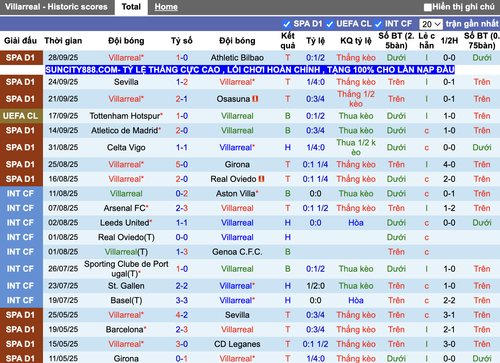The height and width of the screenshot is (363, 500).
Task: Click the Girona team in the 25/08/25 row
Action: (237, 164)
